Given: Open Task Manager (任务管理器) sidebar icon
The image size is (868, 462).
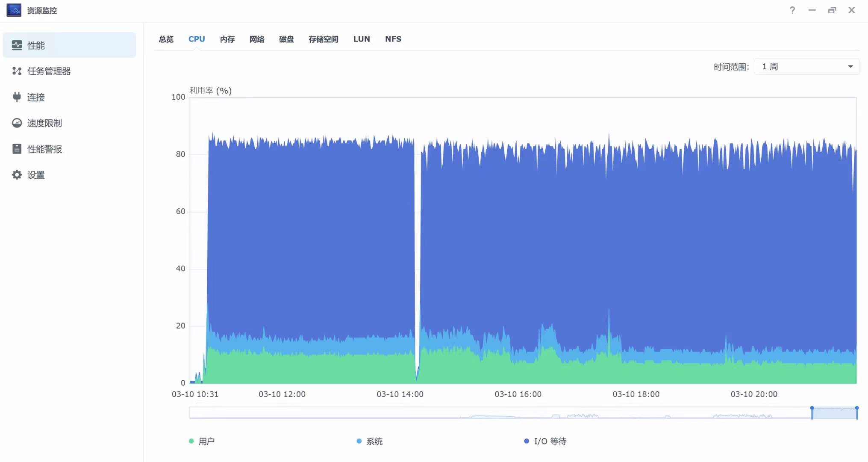Looking at the screenshot, I should coord(17,71).
